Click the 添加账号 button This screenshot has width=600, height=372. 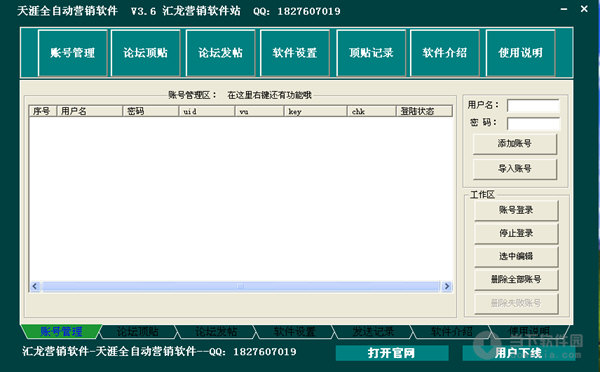[x=515, y=144]
